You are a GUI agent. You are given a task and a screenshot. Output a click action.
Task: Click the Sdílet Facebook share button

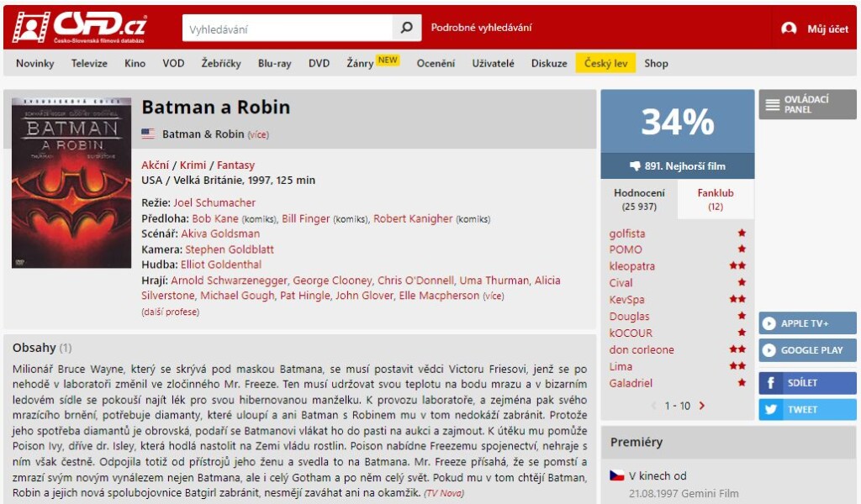click(x=807, y=383)
